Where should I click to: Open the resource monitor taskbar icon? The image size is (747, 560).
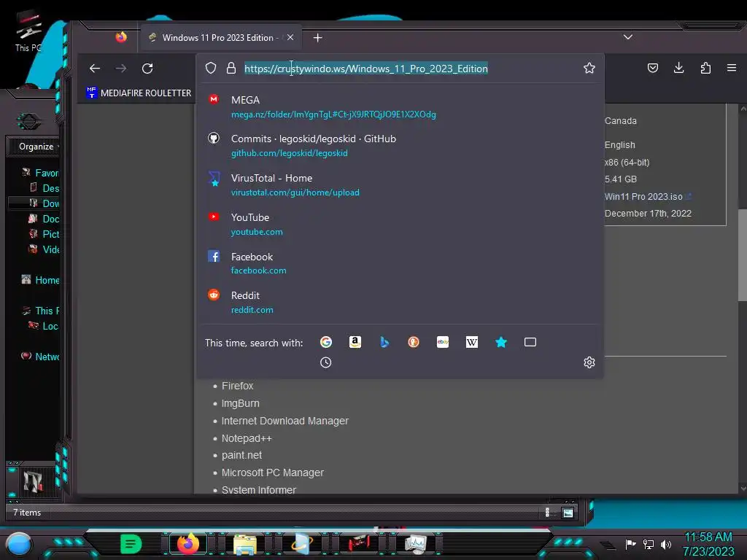tap(416, 544)
